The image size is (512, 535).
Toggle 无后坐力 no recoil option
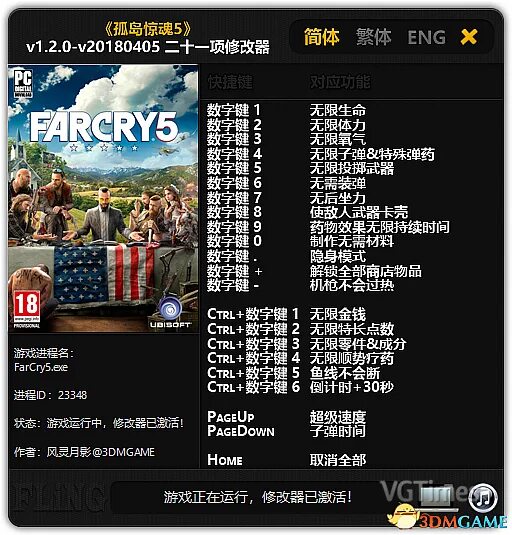tap(338, 198)
